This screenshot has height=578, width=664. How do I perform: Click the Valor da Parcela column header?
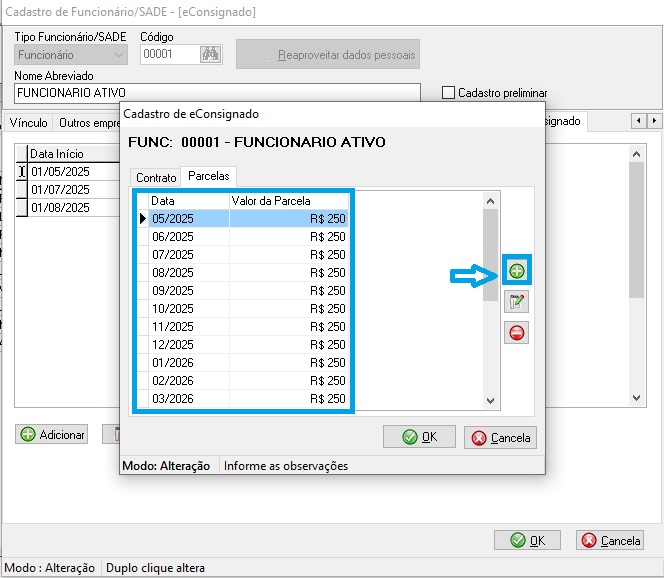[x=288, y=201]
